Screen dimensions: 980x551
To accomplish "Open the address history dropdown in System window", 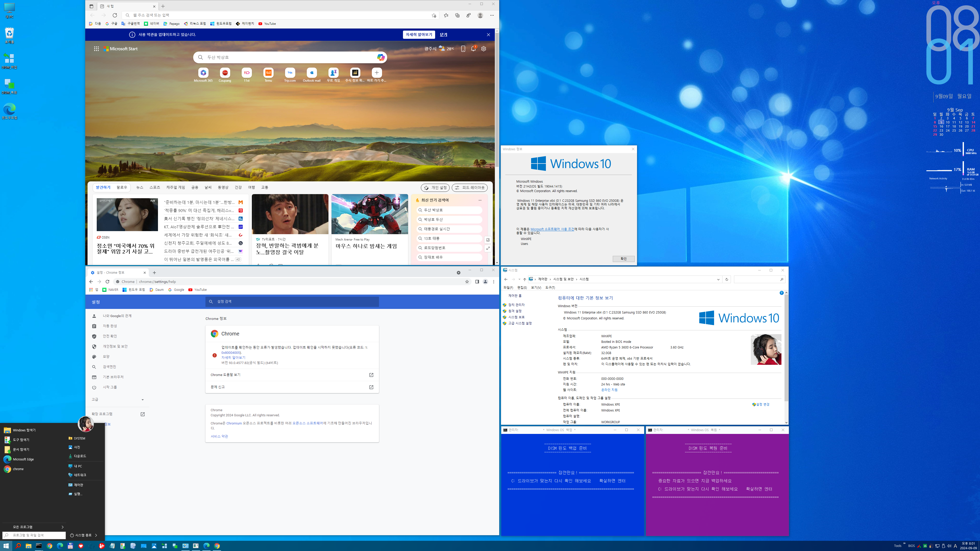I will pyautogui.click(x=718, y=280).
